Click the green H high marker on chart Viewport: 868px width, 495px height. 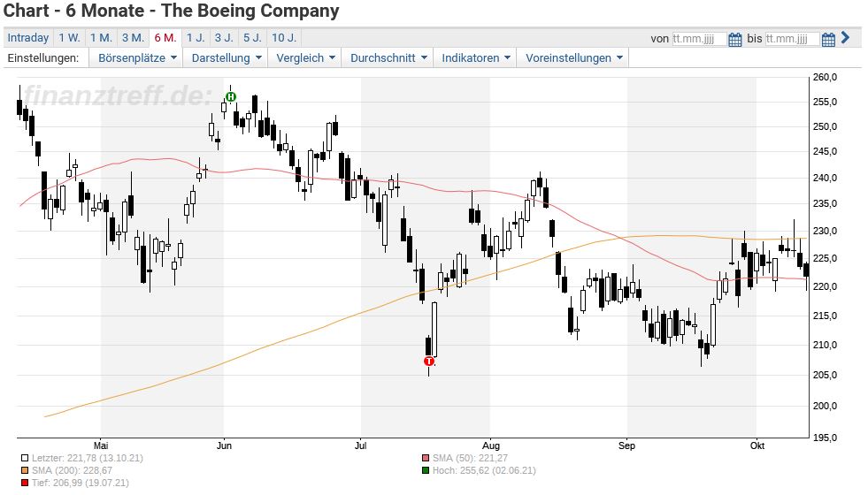coord(231,96)
